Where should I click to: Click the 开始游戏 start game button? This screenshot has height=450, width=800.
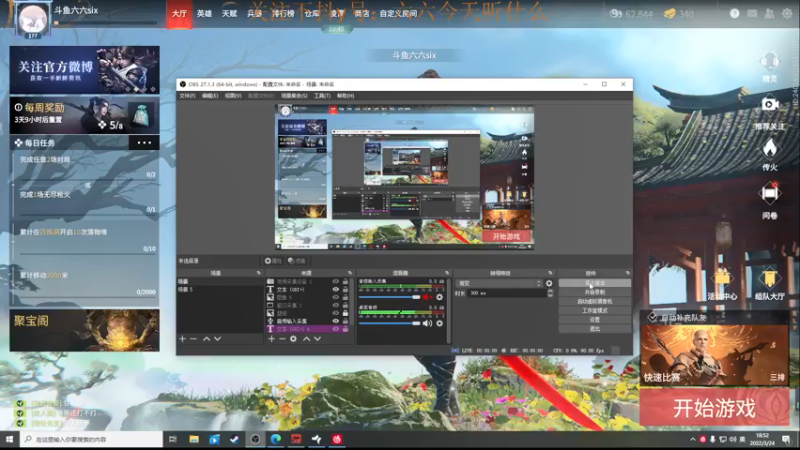[x=714, y=408]
